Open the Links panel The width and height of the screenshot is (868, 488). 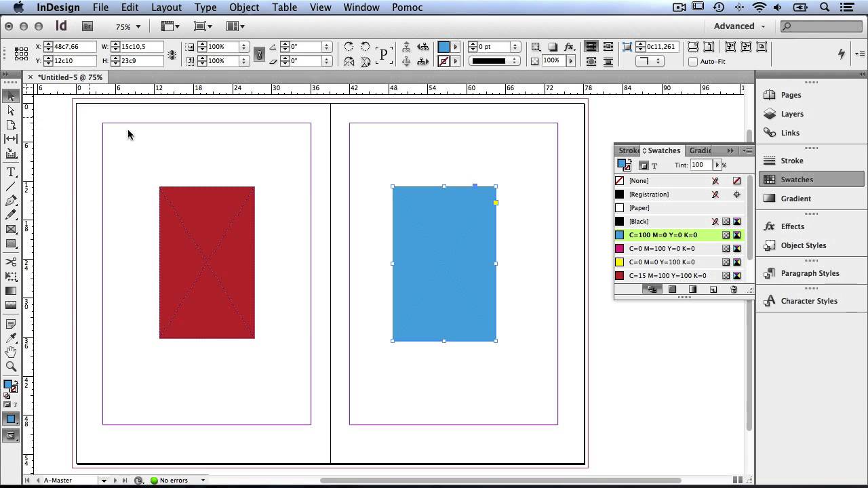coord(790,133)
